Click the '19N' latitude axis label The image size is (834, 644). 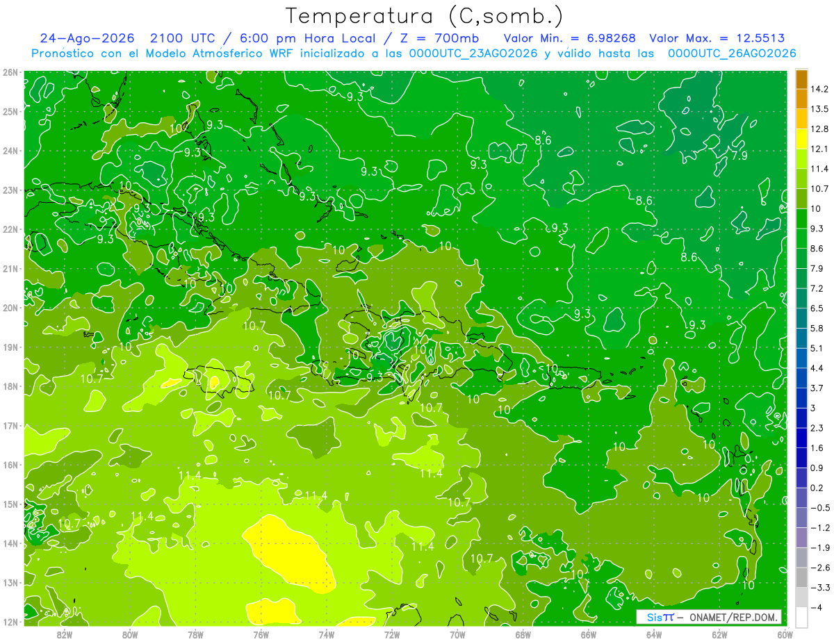click(x=10, y=347)
